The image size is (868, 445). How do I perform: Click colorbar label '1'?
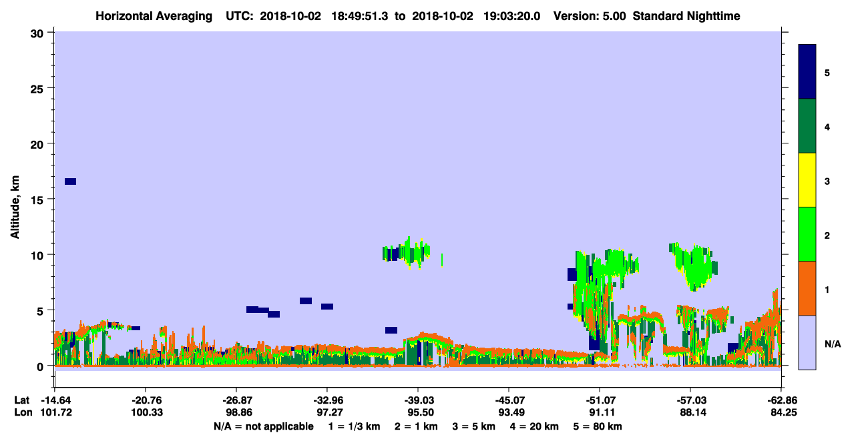click(827, 289)
